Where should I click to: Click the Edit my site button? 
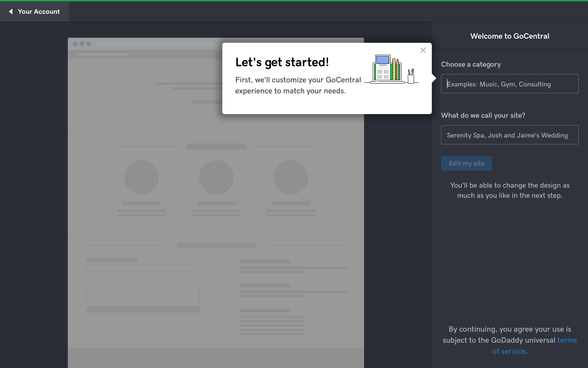[466, 163]
